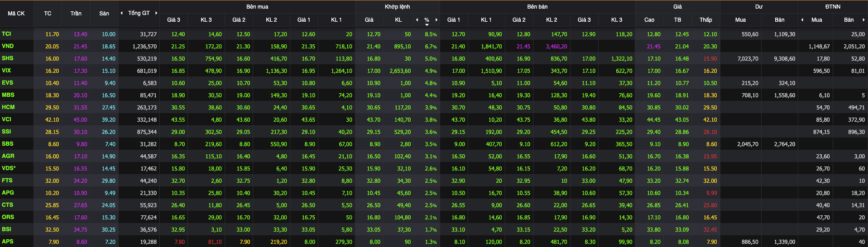Open the BSI stock symbol
The image size is (868, 247).
[x=6, y=229]
